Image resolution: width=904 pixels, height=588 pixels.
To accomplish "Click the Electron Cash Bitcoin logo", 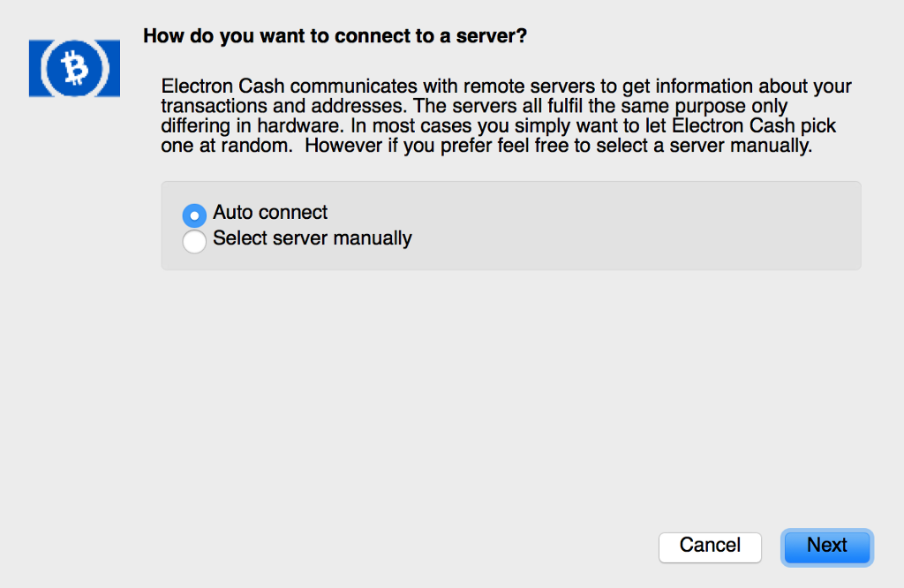I will pyautogui.click(x=74, y=68).
